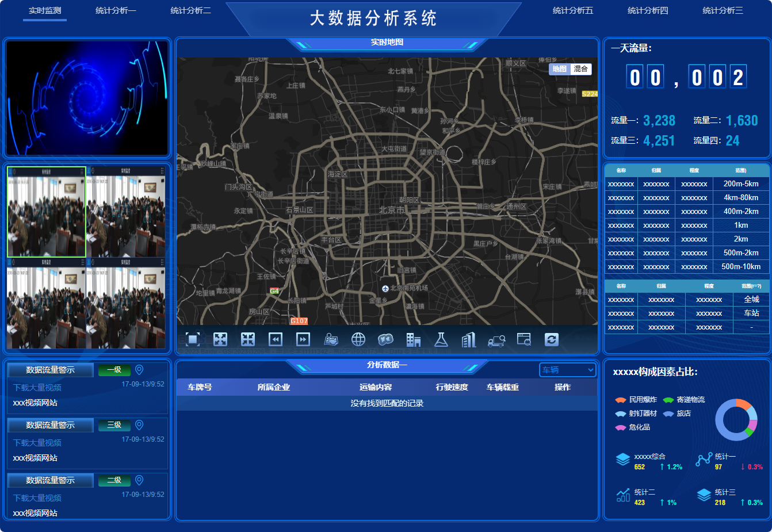Toggle 旅店 legend item
Image resolution: width=772 pixels, height=532 pixels.
click(677, 414)
